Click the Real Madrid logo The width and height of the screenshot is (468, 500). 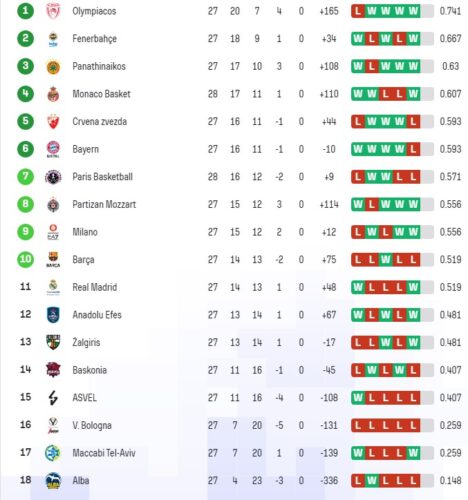(53, 287)
